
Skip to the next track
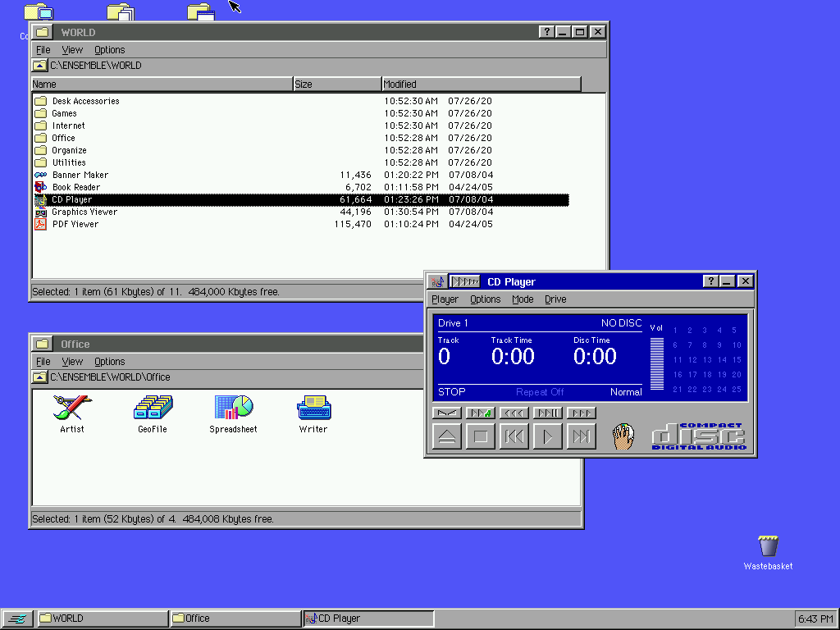pyautogui.click(x=581, y=436)
